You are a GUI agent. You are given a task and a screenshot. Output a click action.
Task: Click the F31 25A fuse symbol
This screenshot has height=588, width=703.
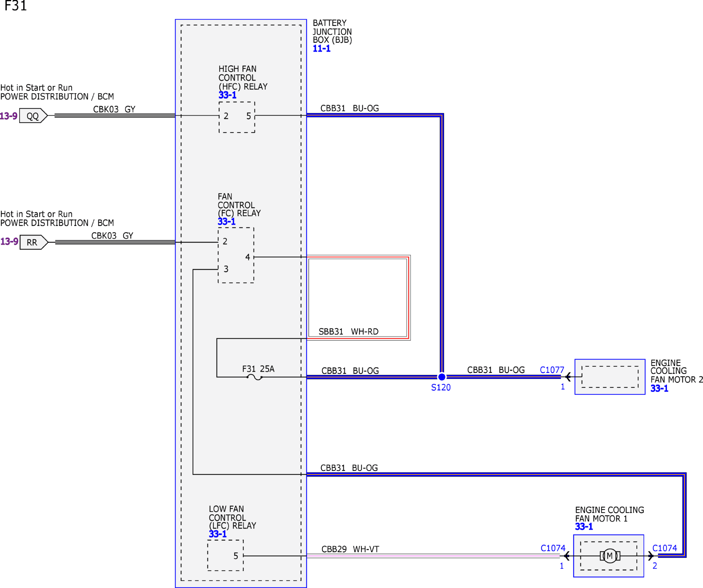point(254,377)
